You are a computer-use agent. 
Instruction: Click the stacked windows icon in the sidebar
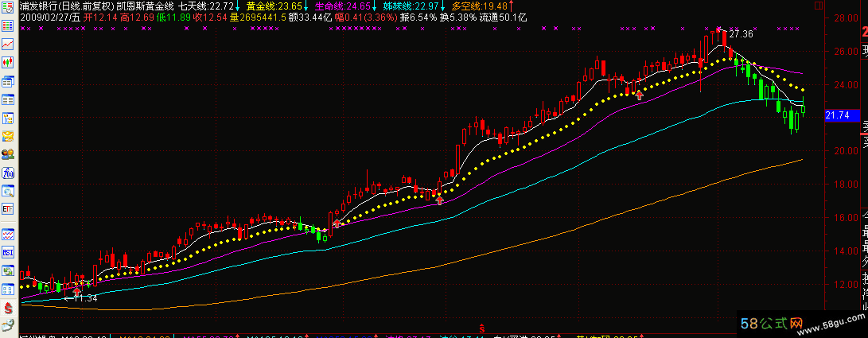(8, 82)
